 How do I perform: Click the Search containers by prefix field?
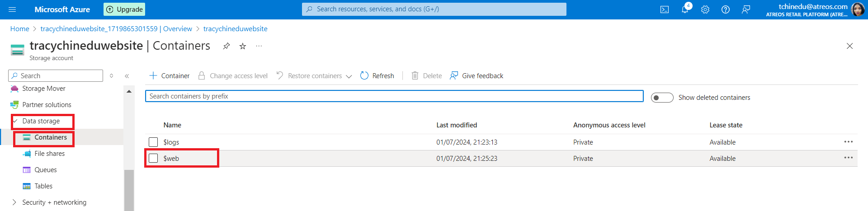(x=394, y=96)
